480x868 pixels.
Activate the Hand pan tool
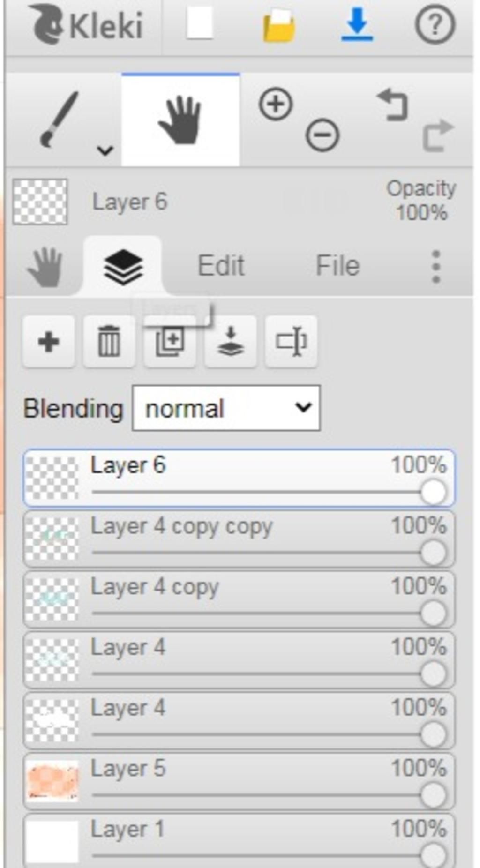(180, 120)
